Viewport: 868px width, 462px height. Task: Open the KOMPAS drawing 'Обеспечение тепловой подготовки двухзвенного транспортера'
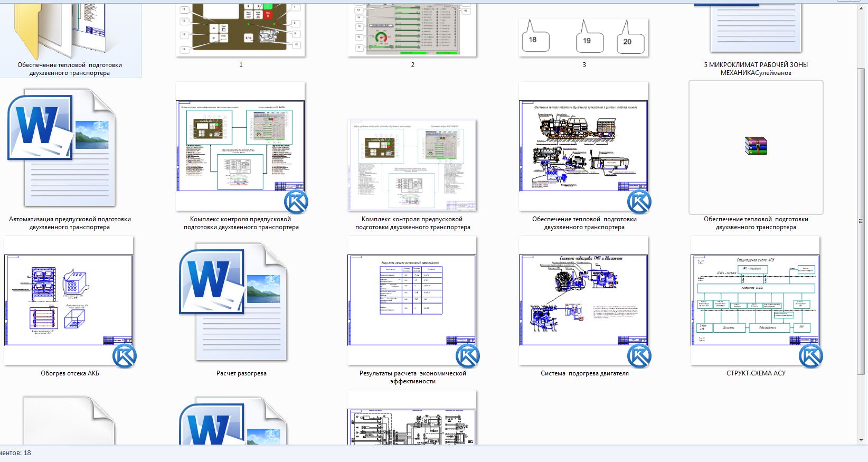tap(584, 147)
